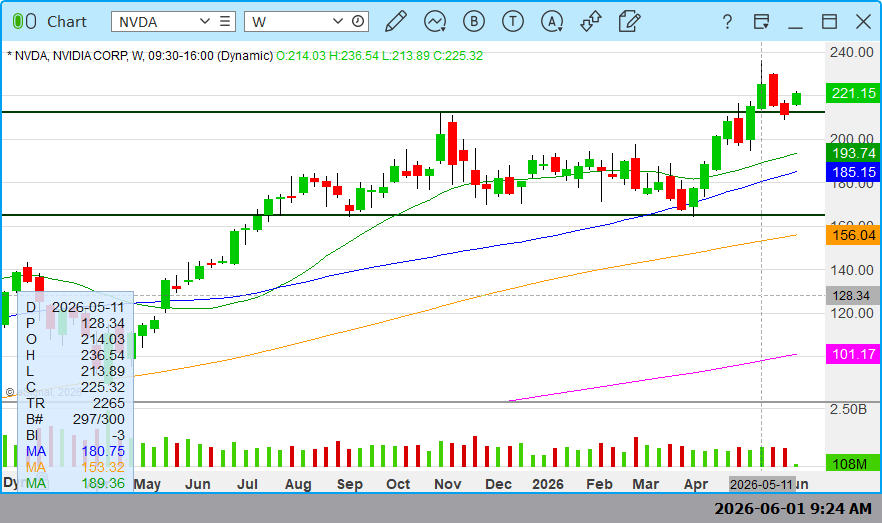The image size is (882, 523).
Task: Expand the W interval dropdown arrow
Action: click(x=338, y=21)
